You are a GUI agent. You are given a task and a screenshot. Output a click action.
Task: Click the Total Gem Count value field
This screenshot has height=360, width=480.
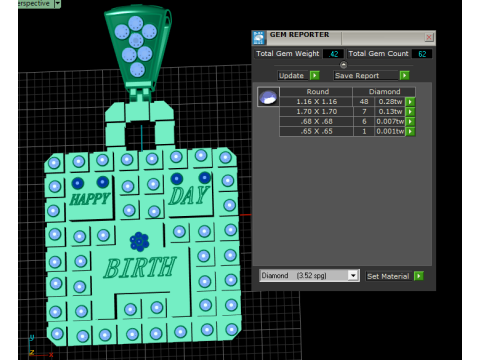coord(422,54)
